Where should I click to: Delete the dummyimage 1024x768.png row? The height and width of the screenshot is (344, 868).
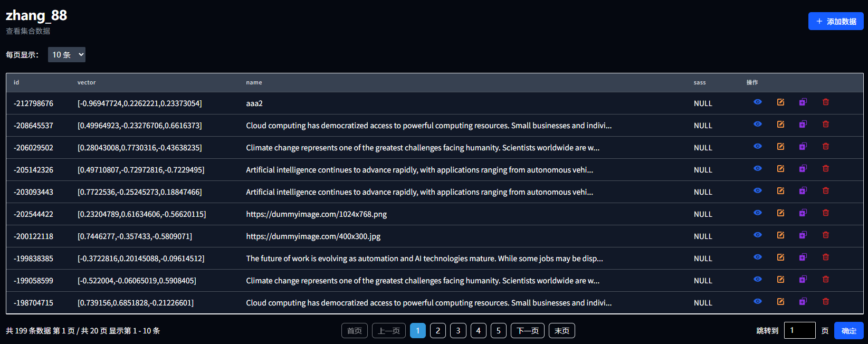pyautogui.click(x=825, y=213)
